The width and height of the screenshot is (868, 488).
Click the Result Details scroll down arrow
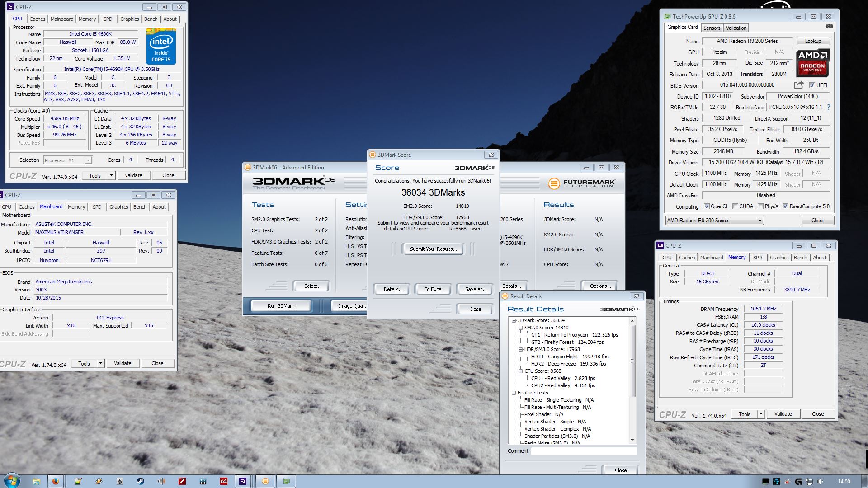[x=632, y=440]
